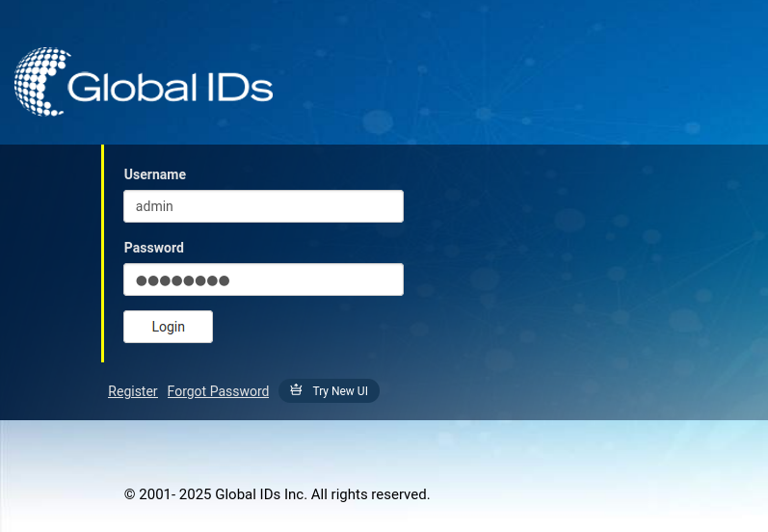Click 'Global IDs Inc.' in the footer
The height and width of the screenshot is (532, 768).
tap(260, 494)
